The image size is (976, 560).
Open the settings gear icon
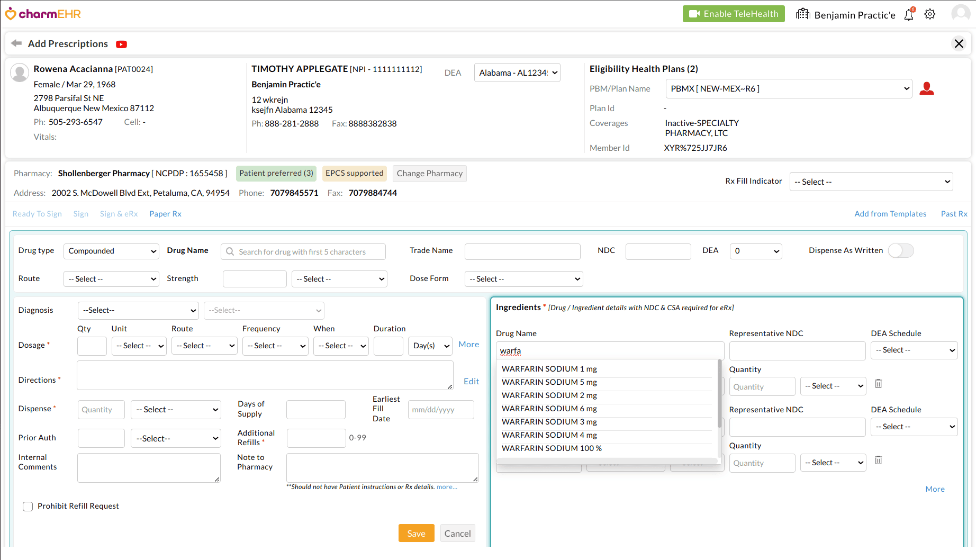click(x=930, y=14)
